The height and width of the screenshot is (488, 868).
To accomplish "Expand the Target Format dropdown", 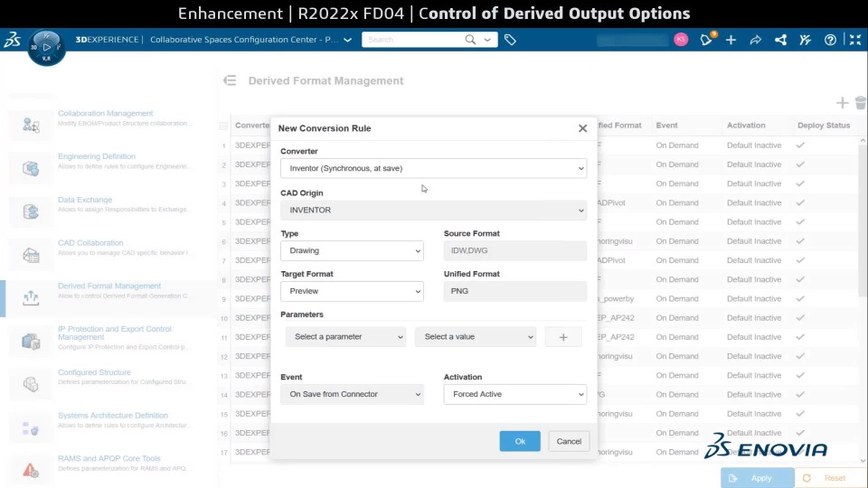I will [352, 291].
